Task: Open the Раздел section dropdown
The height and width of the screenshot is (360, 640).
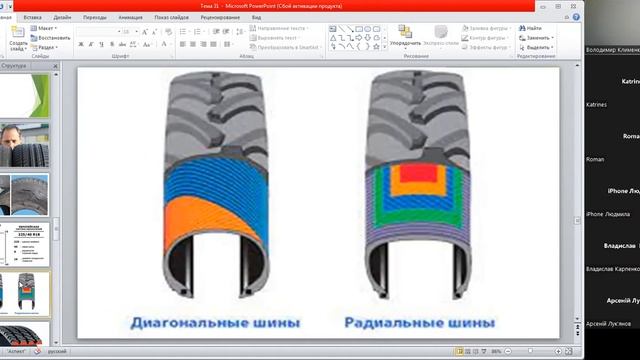Action: (44, 48)
